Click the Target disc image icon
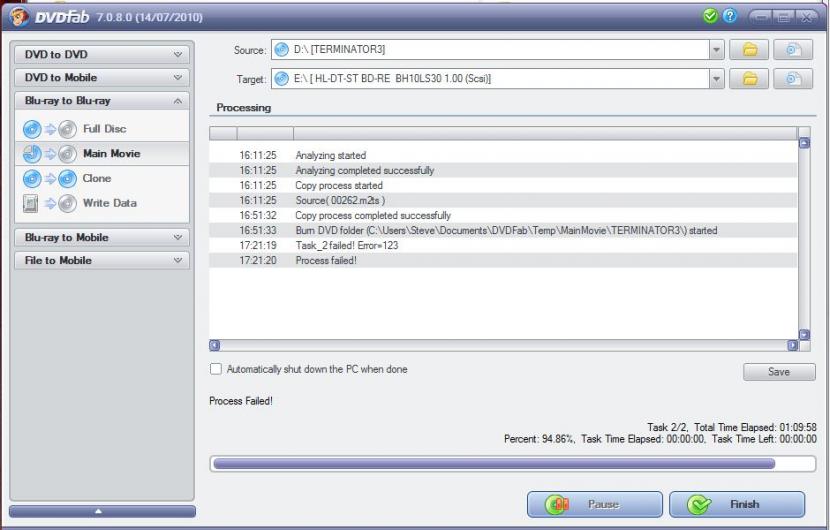The height and width of the screenshot is (530, 830). point(793,78)
